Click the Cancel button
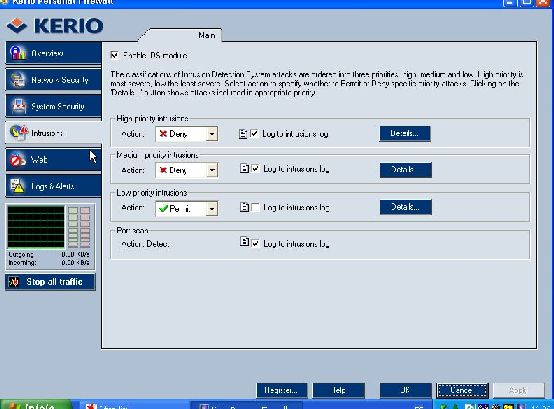Viewport: 554px width, 409px height. click(462, 390)
